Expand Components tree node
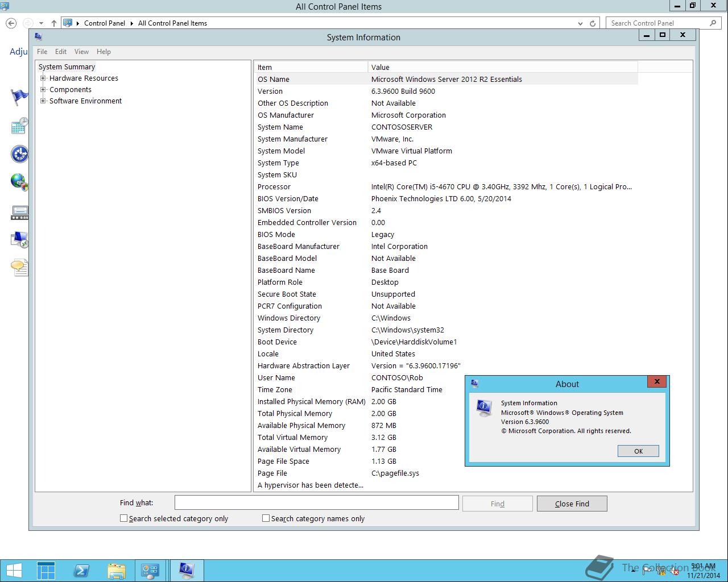 (x=43, y=90)
